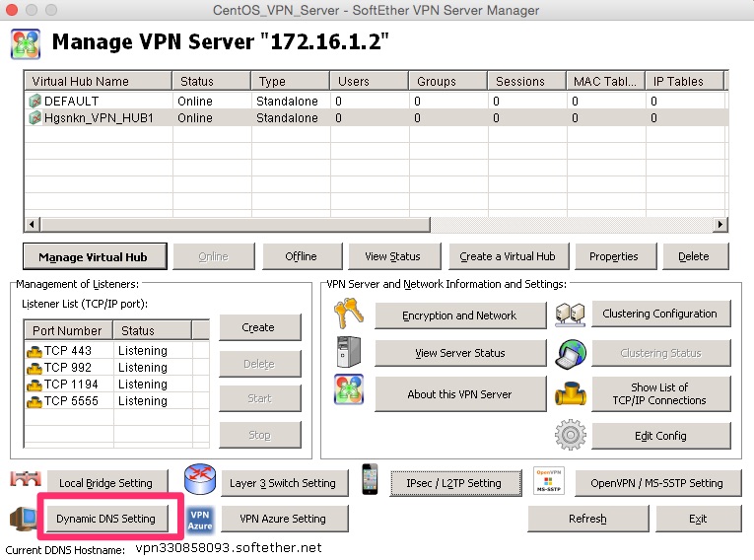Click the yellow pipe icon beside TCP/IP Connections
This screenshot has width=754, height=560.
(571, 394)
